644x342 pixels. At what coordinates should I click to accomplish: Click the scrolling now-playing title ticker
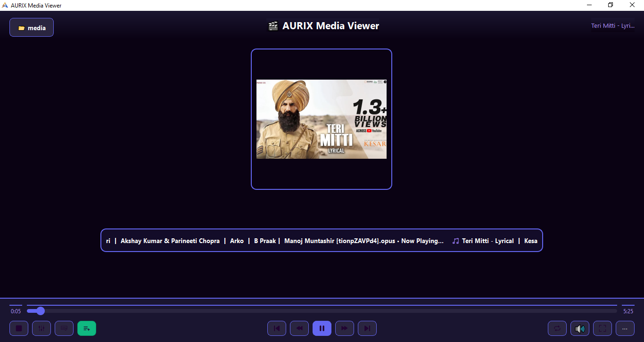322,240
